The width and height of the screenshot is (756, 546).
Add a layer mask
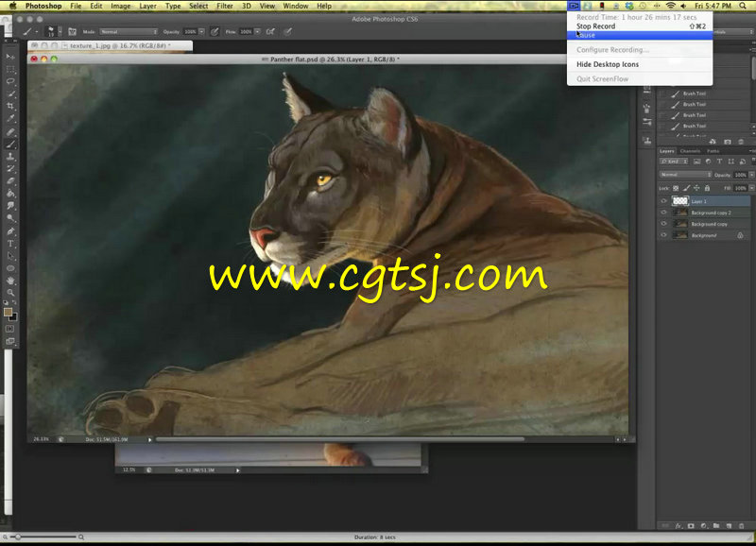pyautogui.click(x=691, y=526)
